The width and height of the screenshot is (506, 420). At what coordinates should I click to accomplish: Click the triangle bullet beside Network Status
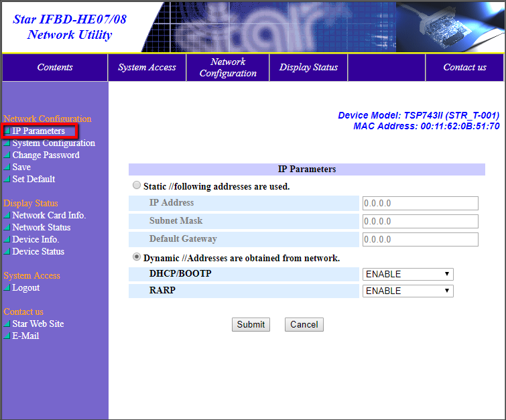click(x=7, y=228)
